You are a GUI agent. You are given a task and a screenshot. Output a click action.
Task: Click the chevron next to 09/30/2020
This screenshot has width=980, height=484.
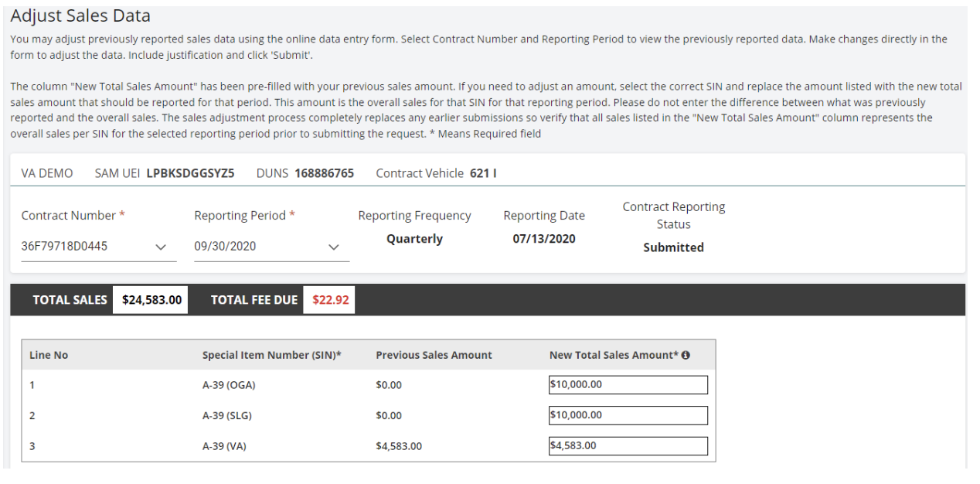pos(334,247)
